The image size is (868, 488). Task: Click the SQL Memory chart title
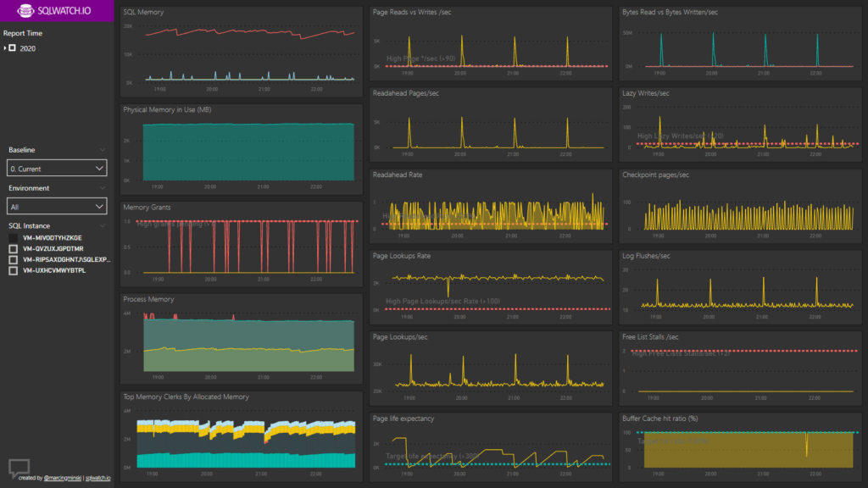click(143, 12)
